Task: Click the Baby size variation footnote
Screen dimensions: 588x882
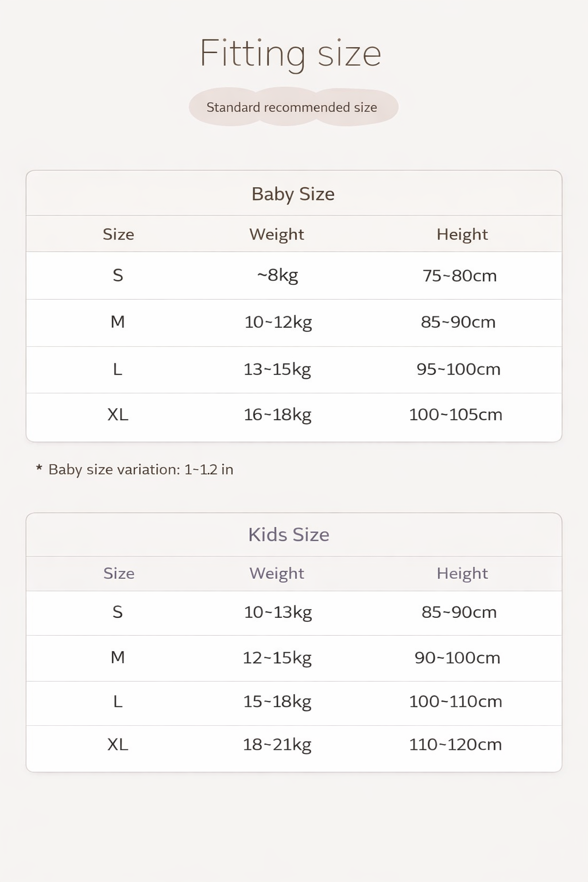Action: [x=136, y=470]
